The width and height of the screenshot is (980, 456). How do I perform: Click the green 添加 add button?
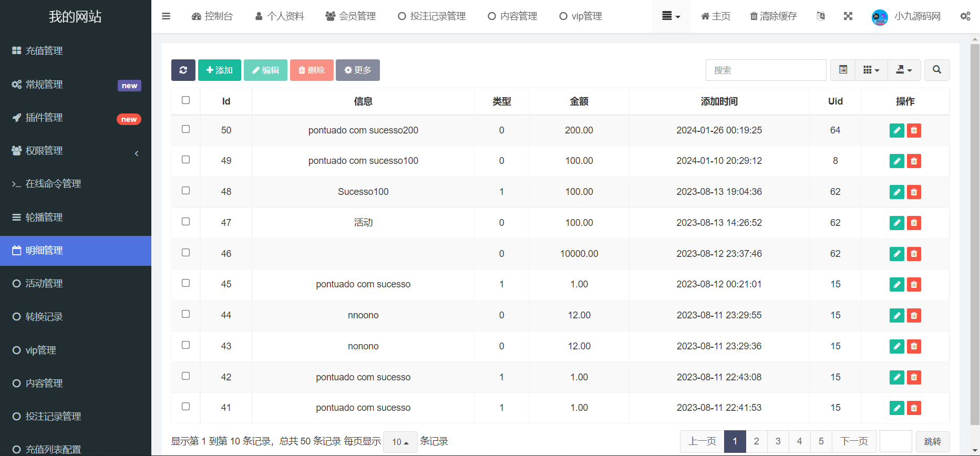[x=220, y=70]
